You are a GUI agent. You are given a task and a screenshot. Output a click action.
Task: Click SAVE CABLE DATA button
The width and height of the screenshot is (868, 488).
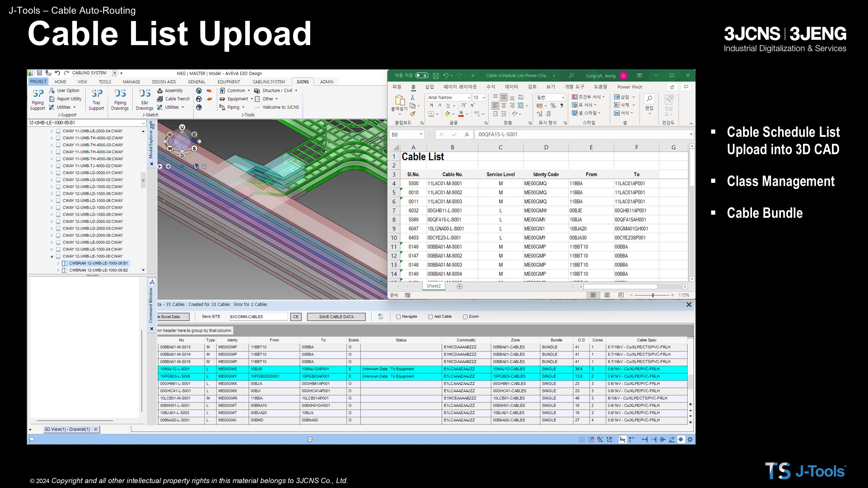336,317
